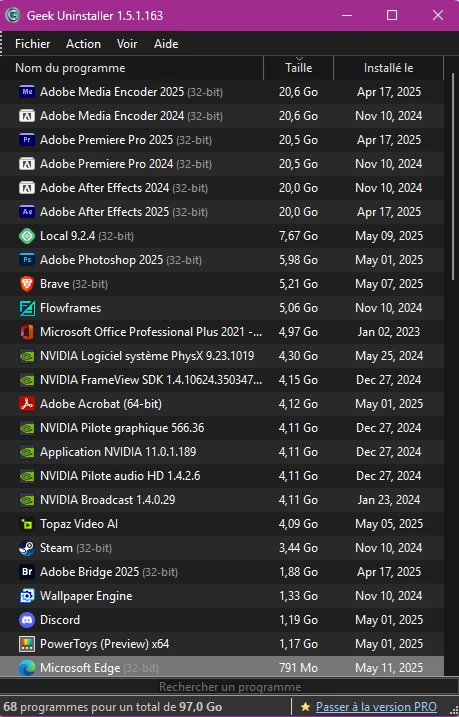Select the Flowframes program name
459x717 pixels.
coord(70,308)
